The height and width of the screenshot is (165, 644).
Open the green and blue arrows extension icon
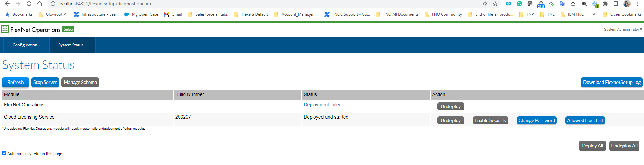pos(552,4)
